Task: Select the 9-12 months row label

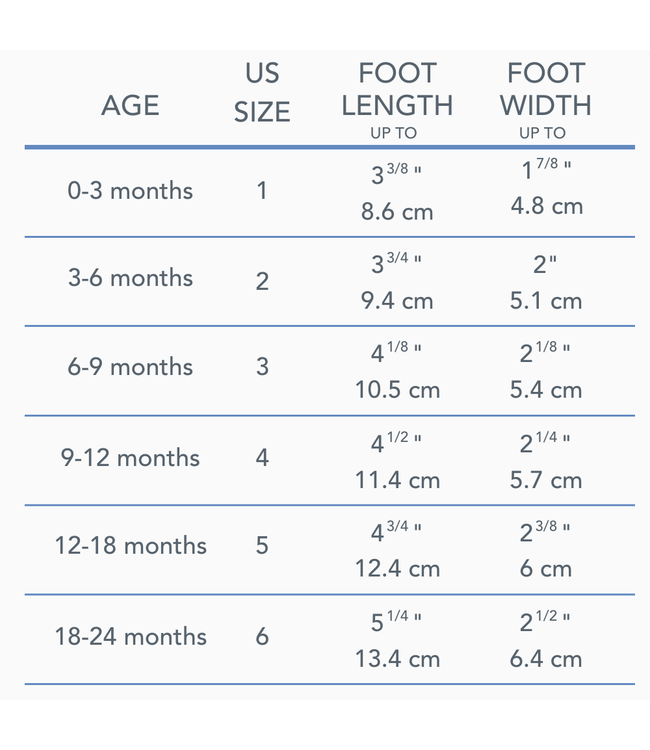Action: (x=130, y=458)
